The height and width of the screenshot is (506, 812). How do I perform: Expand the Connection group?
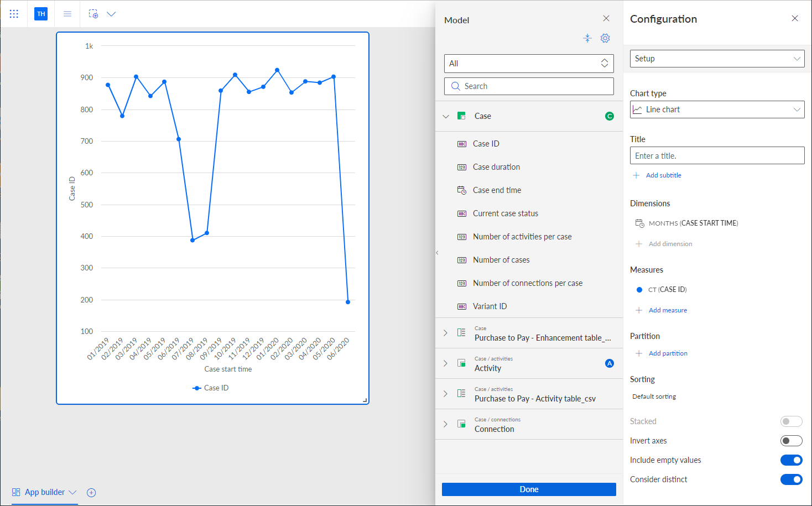coord(445,424)
